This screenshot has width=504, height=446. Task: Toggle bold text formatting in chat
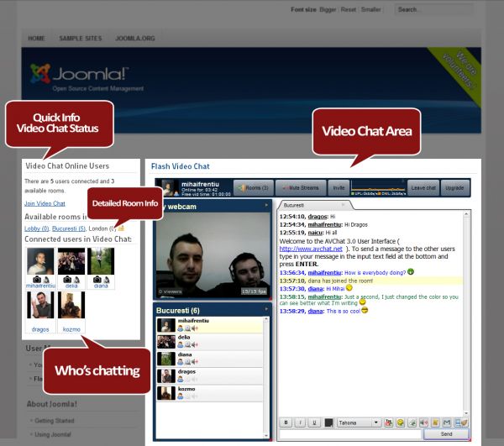tap(286, 422)
